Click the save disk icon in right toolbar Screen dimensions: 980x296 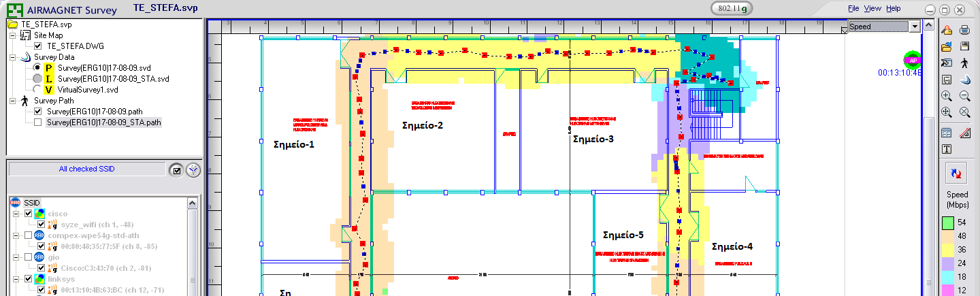tap(964, 46)
